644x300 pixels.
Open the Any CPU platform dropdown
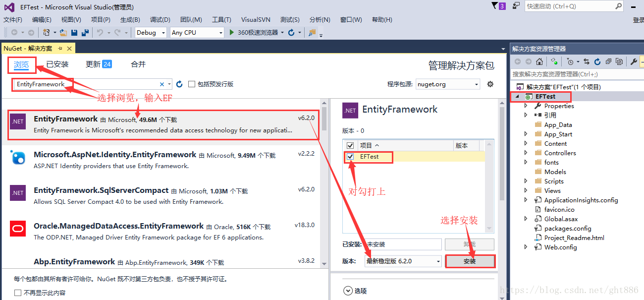click(x=197, y=32)
